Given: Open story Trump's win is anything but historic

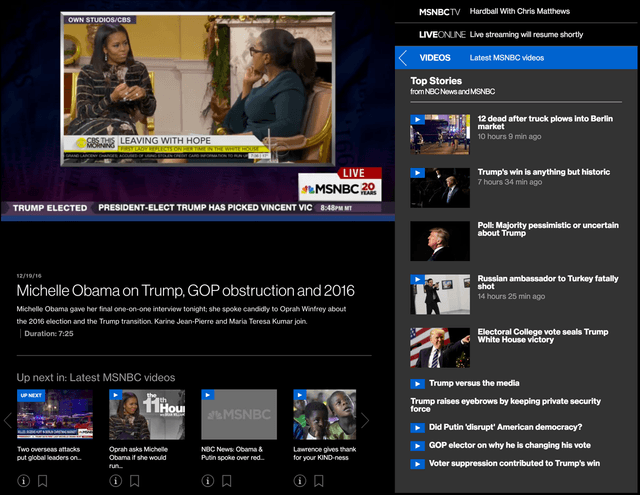Looking at the screenshot, I should [x=544, y=172].
